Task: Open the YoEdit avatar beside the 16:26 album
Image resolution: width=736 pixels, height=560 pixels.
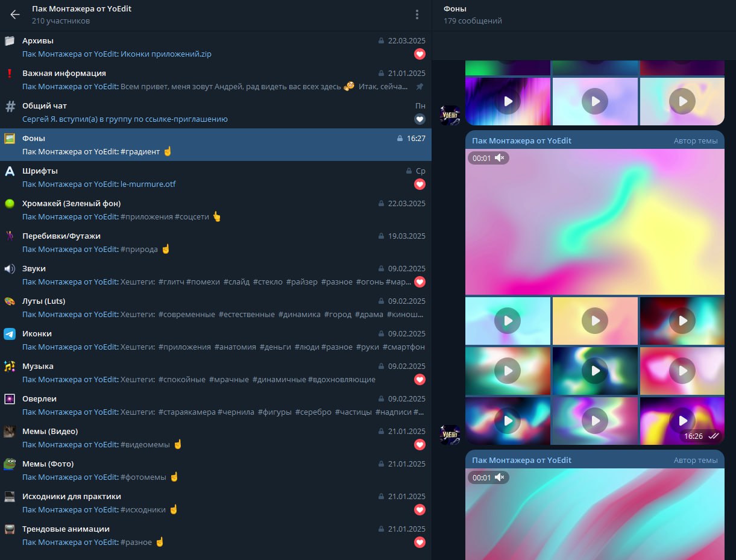Action: tap(450, 435)
